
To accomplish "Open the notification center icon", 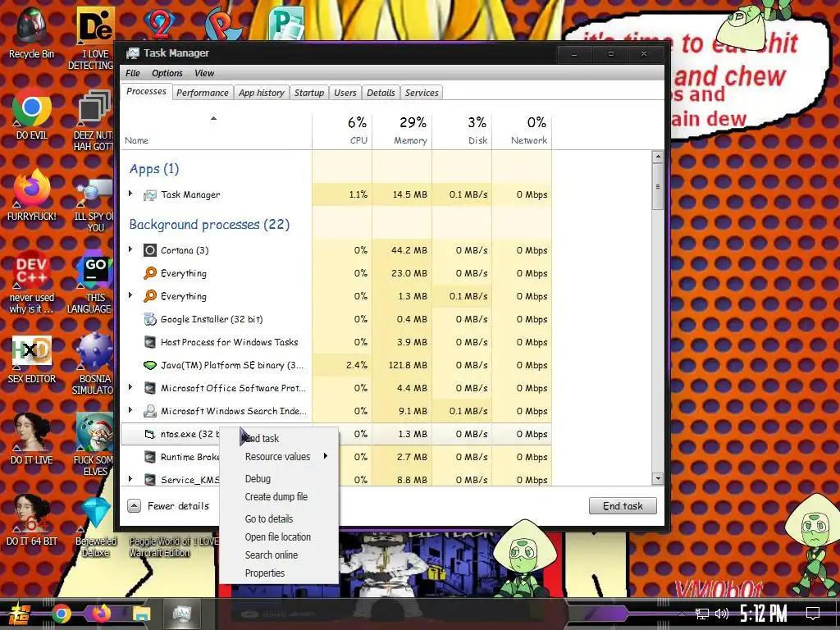I will [x=813, y=614].
